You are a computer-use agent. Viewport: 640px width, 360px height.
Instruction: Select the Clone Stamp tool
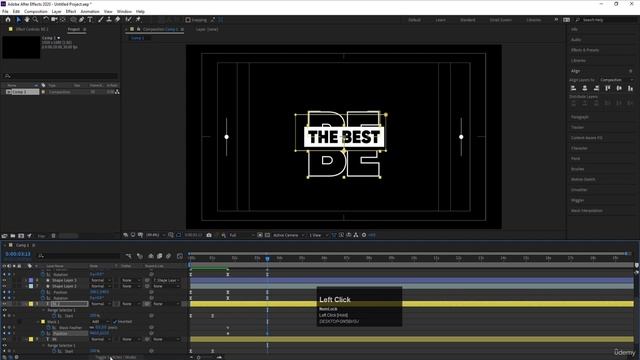click(x=109, y=20)
